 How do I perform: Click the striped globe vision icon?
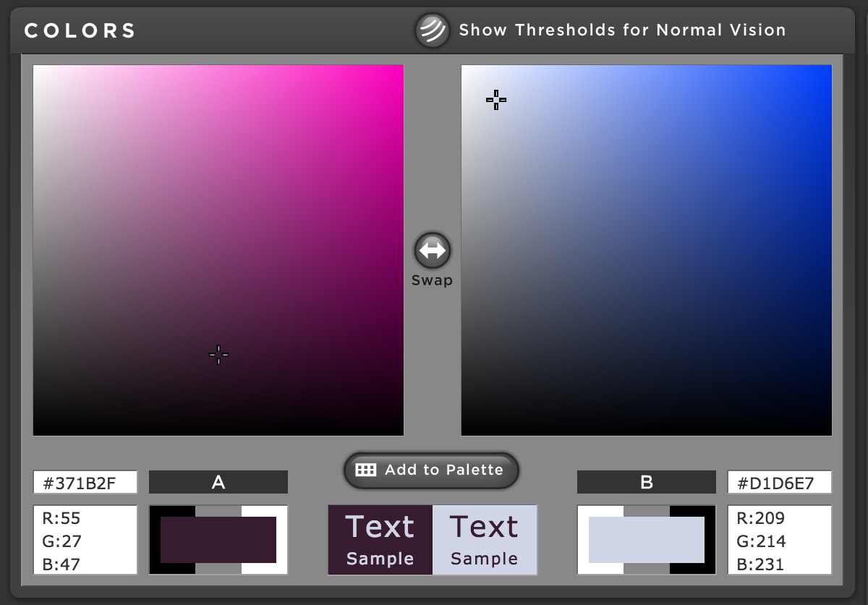(433, 30)
